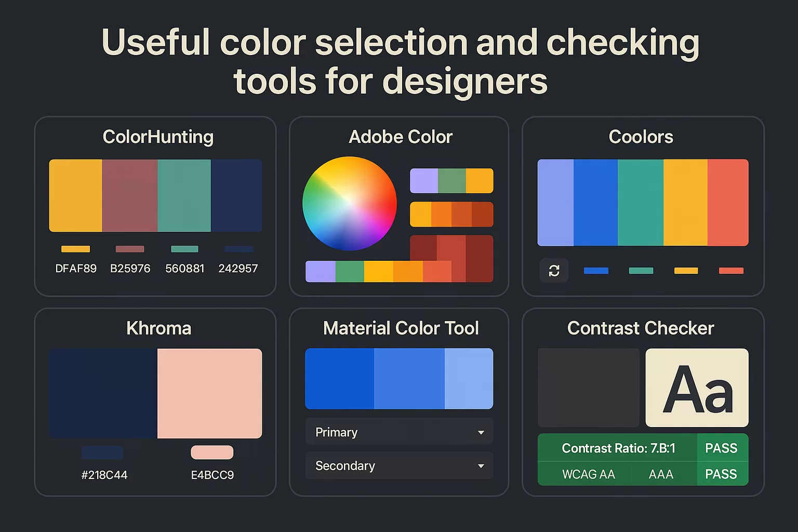This screenshot has height=532, width=798.
Task: Select the dark navy swatch in Khroma
Action: click(103, 393)
